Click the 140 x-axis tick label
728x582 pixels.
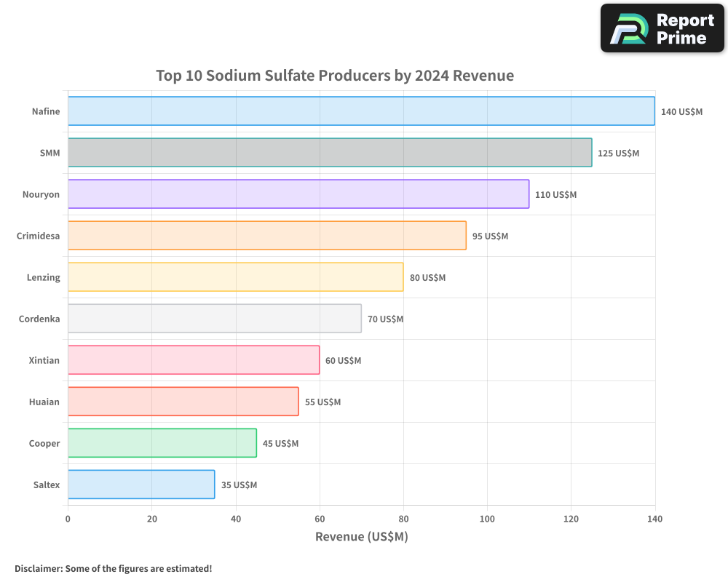(x=655, y=519)
